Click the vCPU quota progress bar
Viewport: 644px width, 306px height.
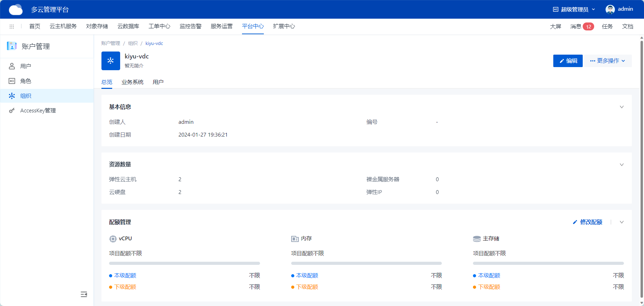pos(184,263)
